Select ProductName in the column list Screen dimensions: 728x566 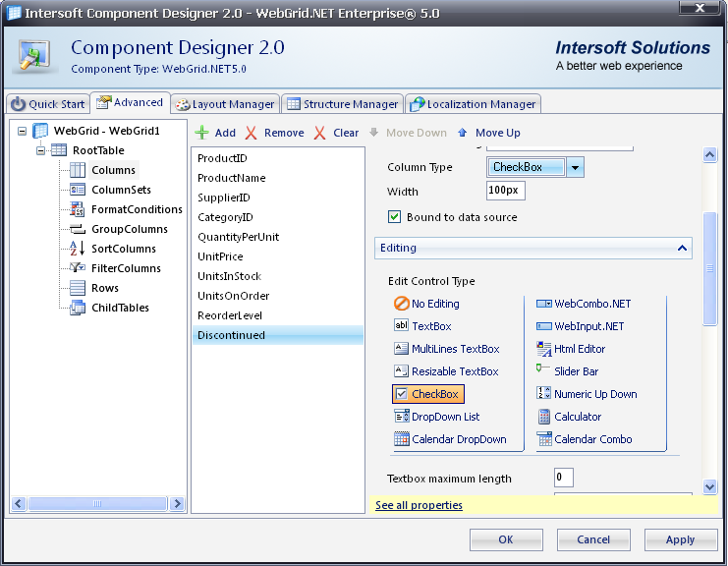(x=278, y=178)
